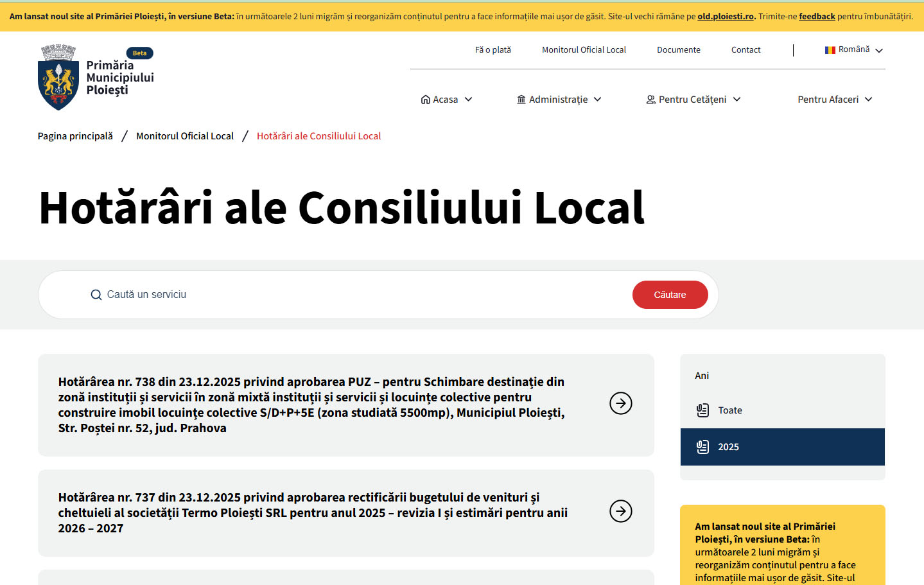Click the people icon beside Pentru Cetățeni
Viewport: 924px width, 585px height.
click(650, 100)
